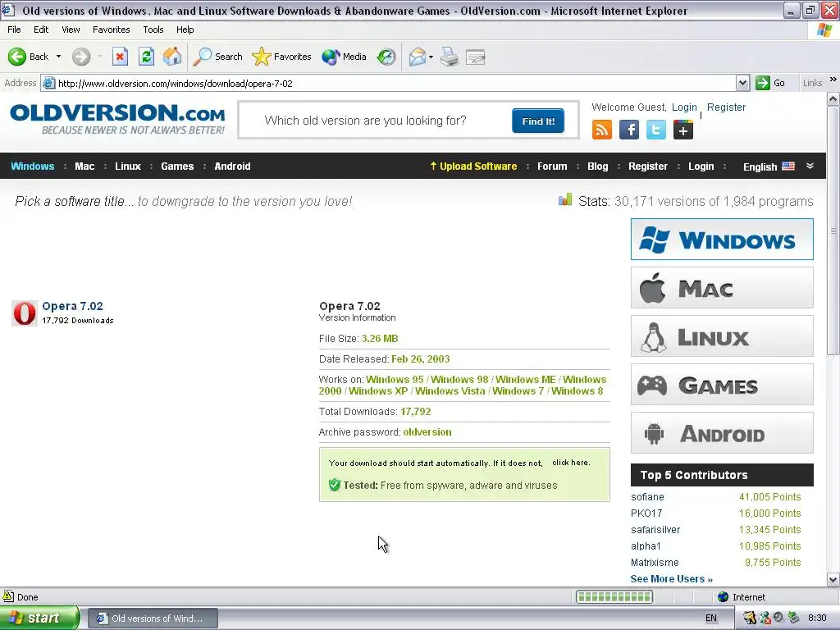The height and width of the screenshot is (630, 840).
Task: Click the Login link near Welcome Guest
Action: point(684,107)
